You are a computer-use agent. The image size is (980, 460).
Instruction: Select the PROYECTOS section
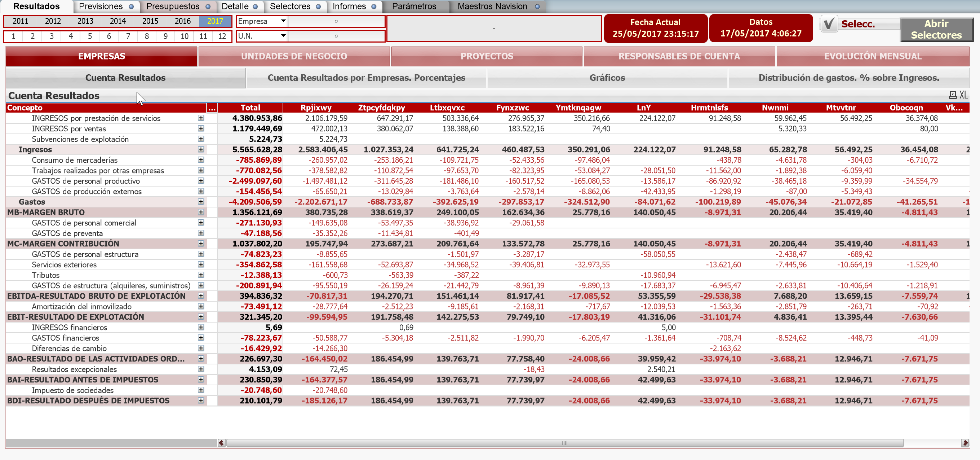pos(487,56)
